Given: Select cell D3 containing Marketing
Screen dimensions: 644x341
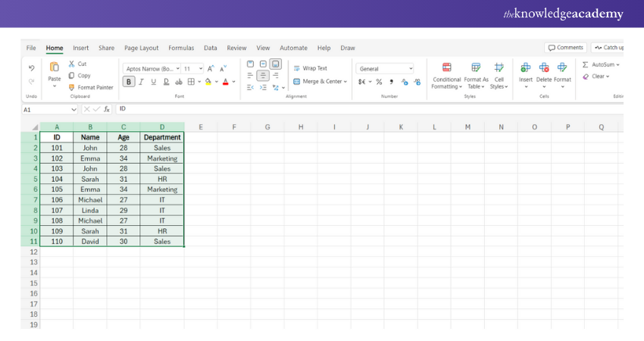Looking at the screenshot, I should [x=162, y=158].
